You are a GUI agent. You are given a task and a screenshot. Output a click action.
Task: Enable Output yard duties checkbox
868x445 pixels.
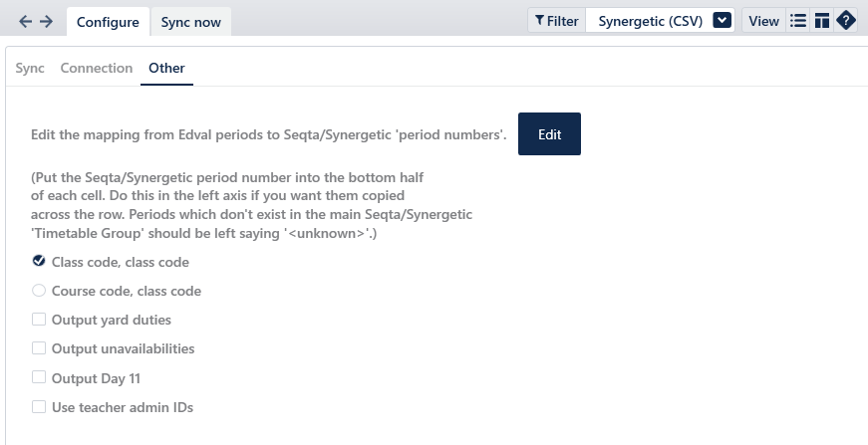pyautogui.click(x=39, y=320)
